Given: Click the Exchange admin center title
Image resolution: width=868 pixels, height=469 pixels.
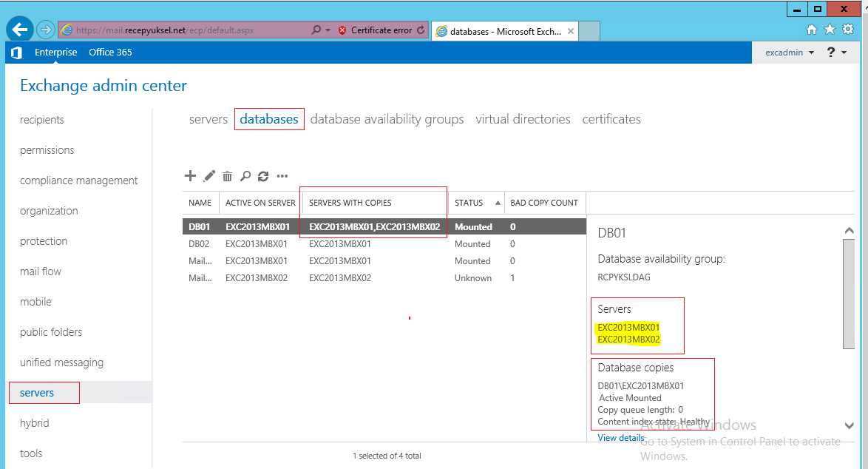Looking at the screenshot, I should pyautogui.click(x=104, y=86).
